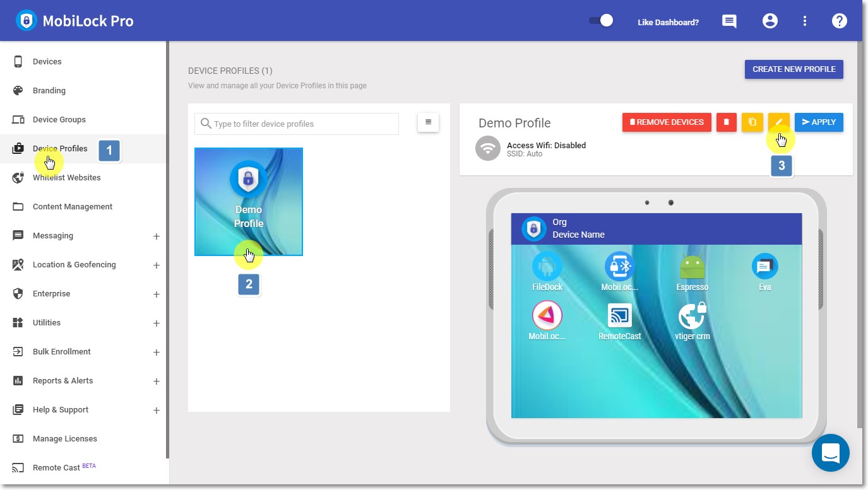Expand the Bulk Enrollment section

coord(157,353)
